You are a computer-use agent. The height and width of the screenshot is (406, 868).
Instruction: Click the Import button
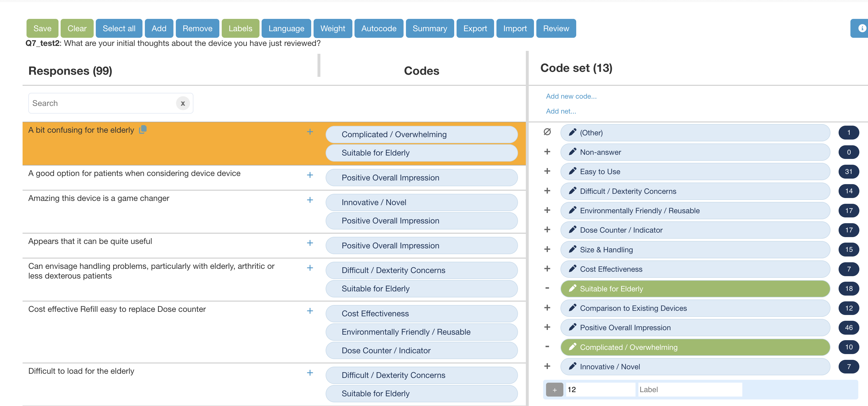point(515,28)
